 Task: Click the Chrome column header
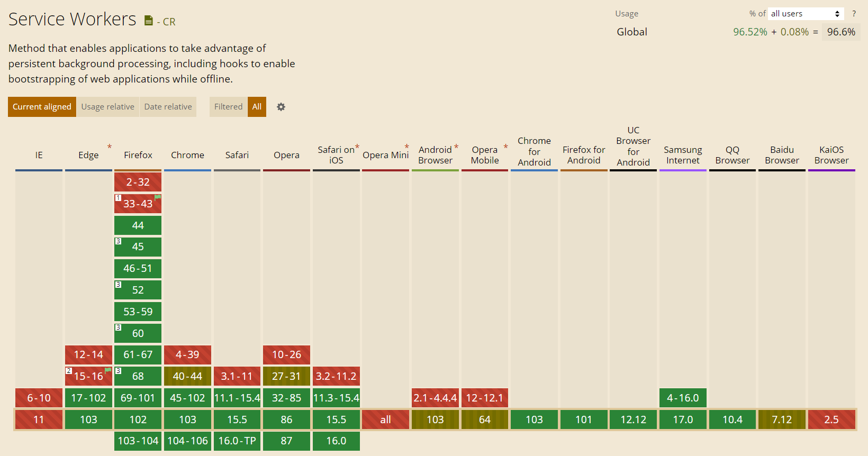coord(187,155)
